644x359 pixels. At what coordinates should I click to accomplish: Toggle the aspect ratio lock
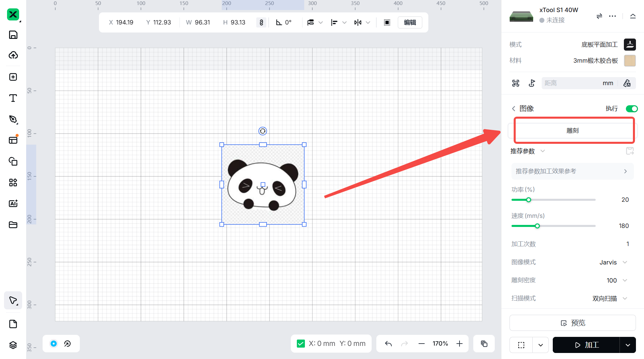coord(261,22)
